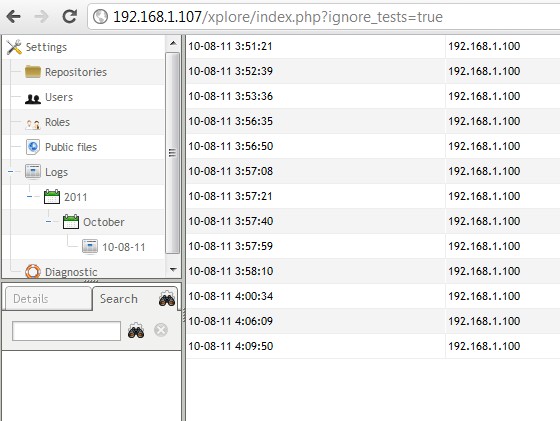Click IP 192.168.1.100 in 3:51:21 row
Image resolution: width=560 pixels, height=421 pixels.
[x=484, y=46]
